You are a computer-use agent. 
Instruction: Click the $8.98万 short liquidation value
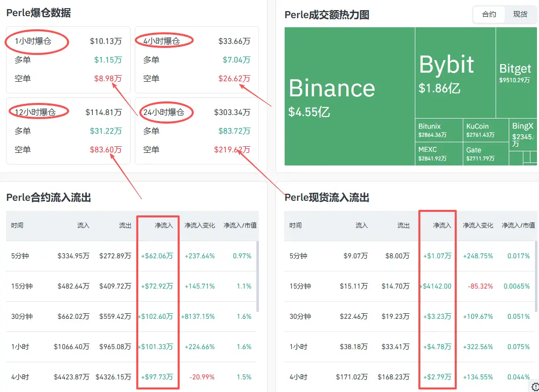[108, 79]
